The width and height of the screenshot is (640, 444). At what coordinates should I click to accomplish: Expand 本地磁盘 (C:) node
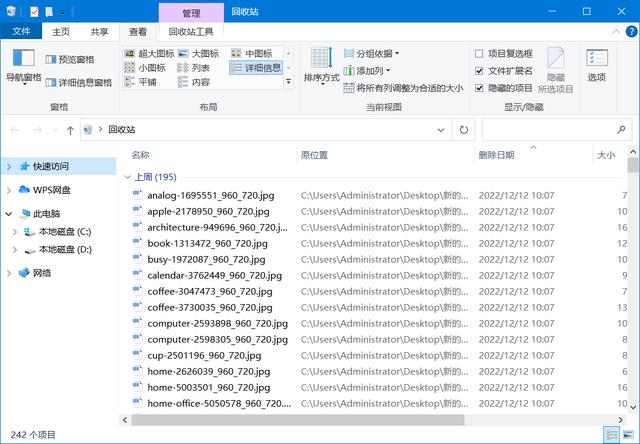point(15,232)
